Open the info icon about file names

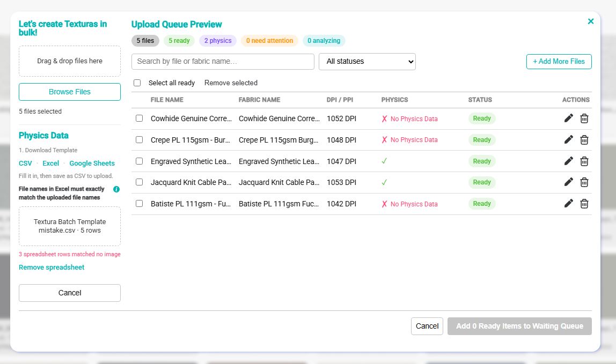click(x=116, y=189)
